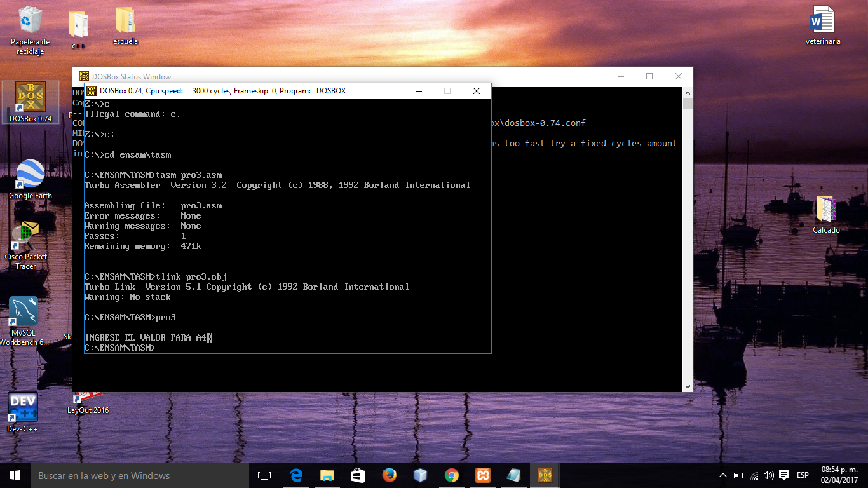The width and height of the screenshot is (868, 488).
Task: Minimize the DOSBox Status Window
Action: coord(620,76)
